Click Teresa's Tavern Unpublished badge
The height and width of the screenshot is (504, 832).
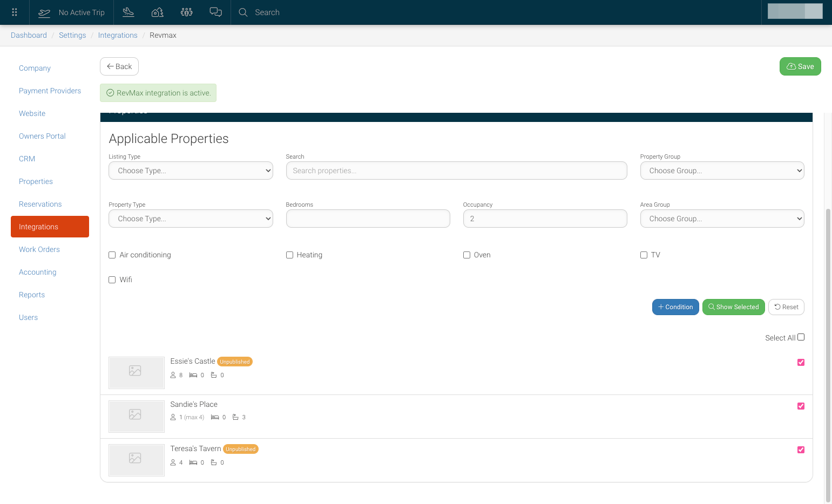[x=241, y=449]
